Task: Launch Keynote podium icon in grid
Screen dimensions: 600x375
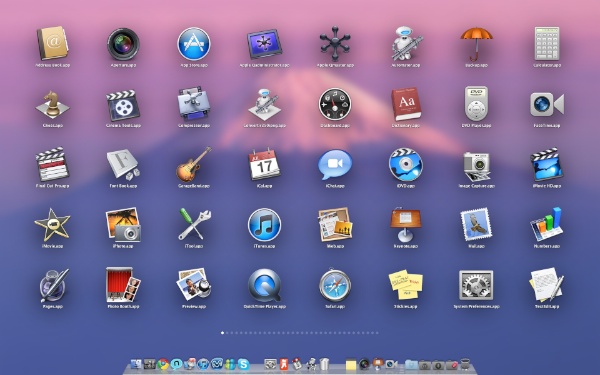Action: tap(406, 225)
